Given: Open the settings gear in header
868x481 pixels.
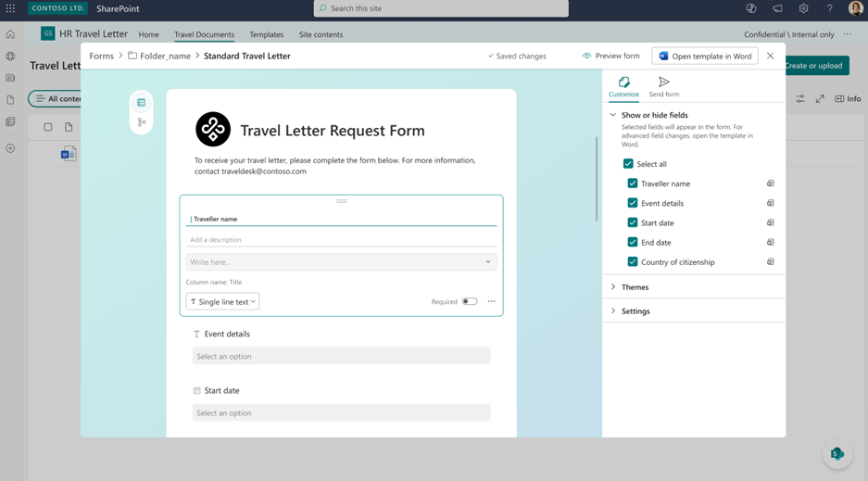Looking at the screenshot, I should 803,8.
